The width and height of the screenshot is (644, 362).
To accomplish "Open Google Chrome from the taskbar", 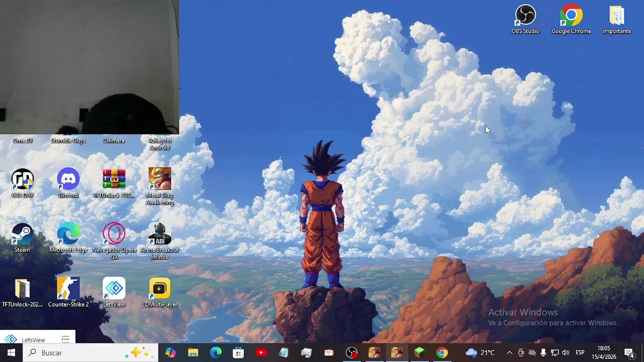I will click(442, 353).
